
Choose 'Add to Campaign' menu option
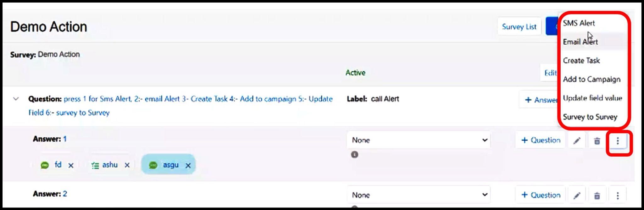[591, 79]
